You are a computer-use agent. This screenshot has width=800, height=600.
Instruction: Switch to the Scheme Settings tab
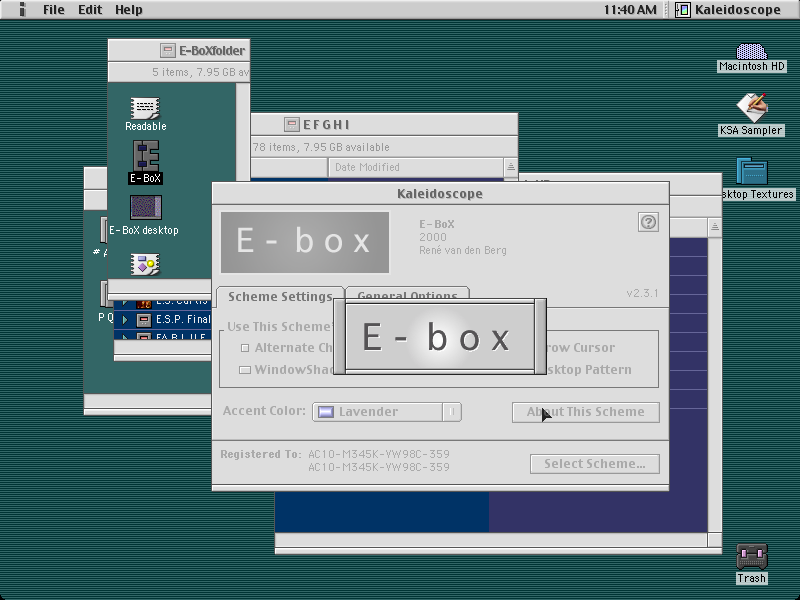tap(280, 296)
